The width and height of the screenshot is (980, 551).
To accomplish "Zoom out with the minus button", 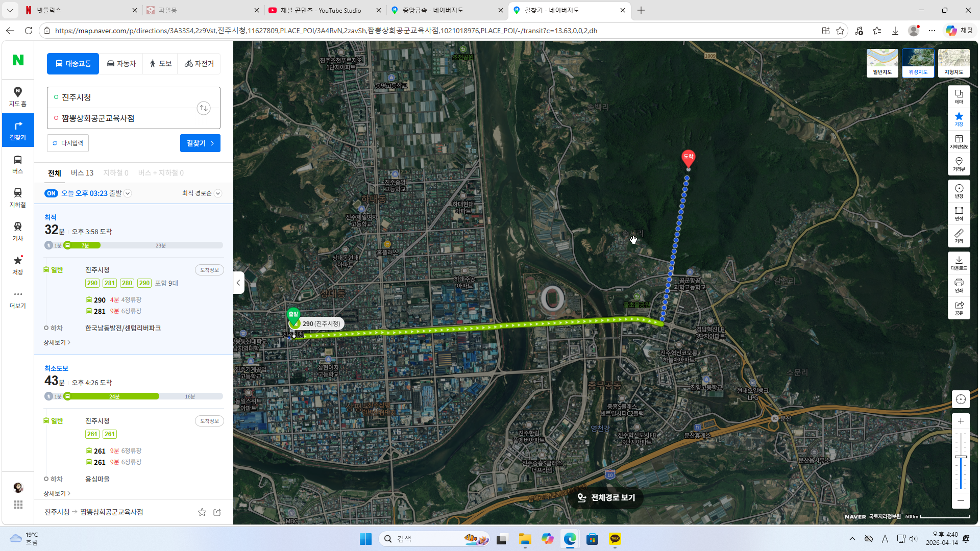I will point(961,500).
